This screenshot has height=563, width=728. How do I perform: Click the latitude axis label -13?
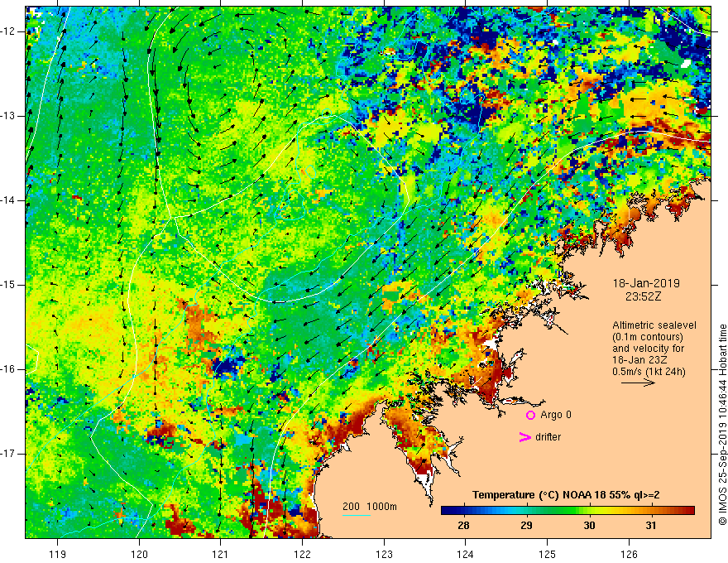click(x=8, y=116)
